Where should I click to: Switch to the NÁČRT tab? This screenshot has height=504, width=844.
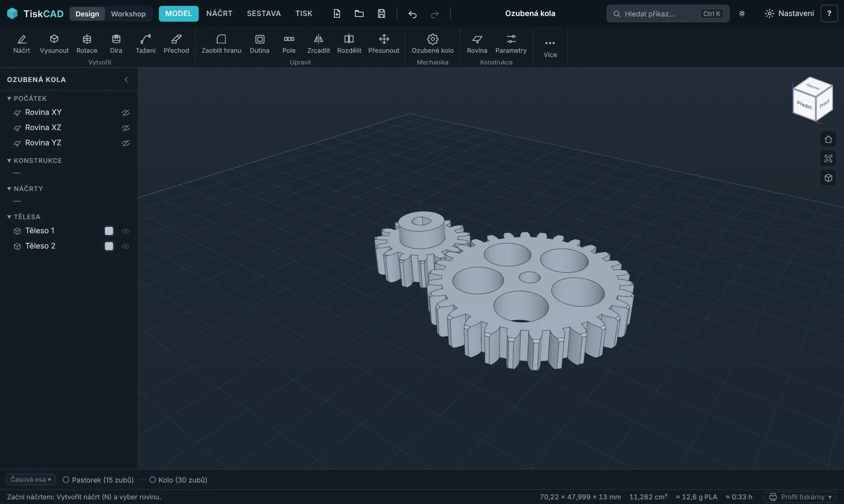(x=219, y=14)
